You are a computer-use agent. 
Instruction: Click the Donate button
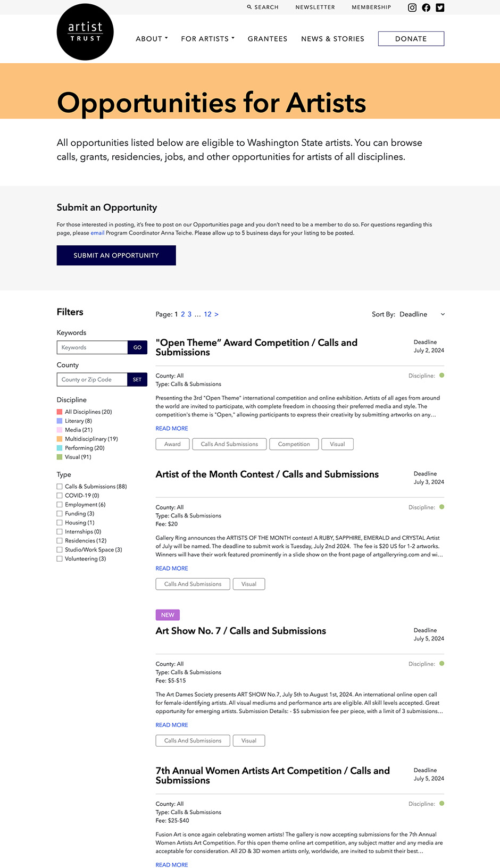click(x=411, y=39)
